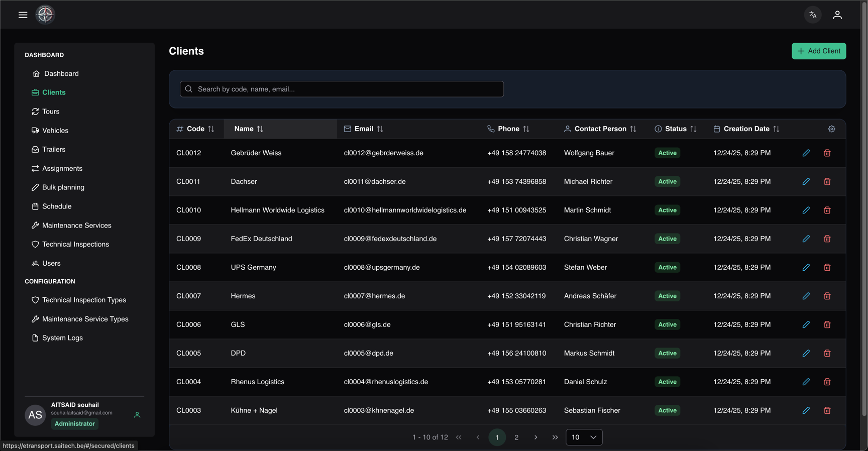Edit Rhenus Logistics client
This screenshot has height=451, width=868.
coord(806,382)
